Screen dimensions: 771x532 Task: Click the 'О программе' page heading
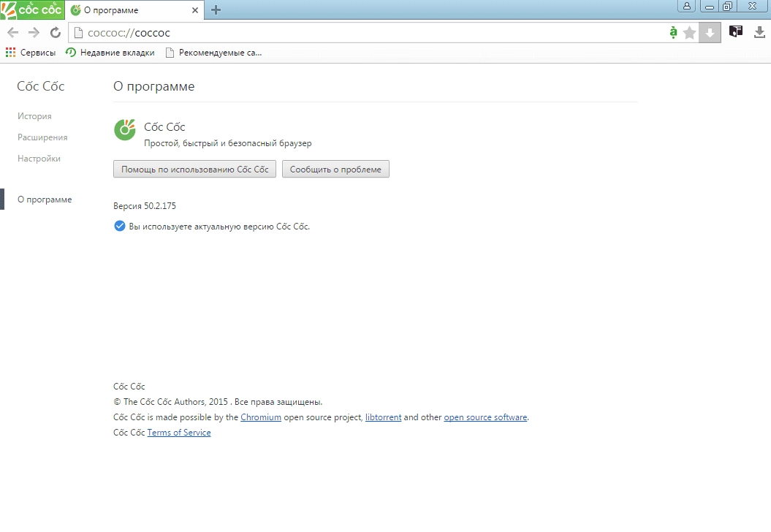click(154, 86)
